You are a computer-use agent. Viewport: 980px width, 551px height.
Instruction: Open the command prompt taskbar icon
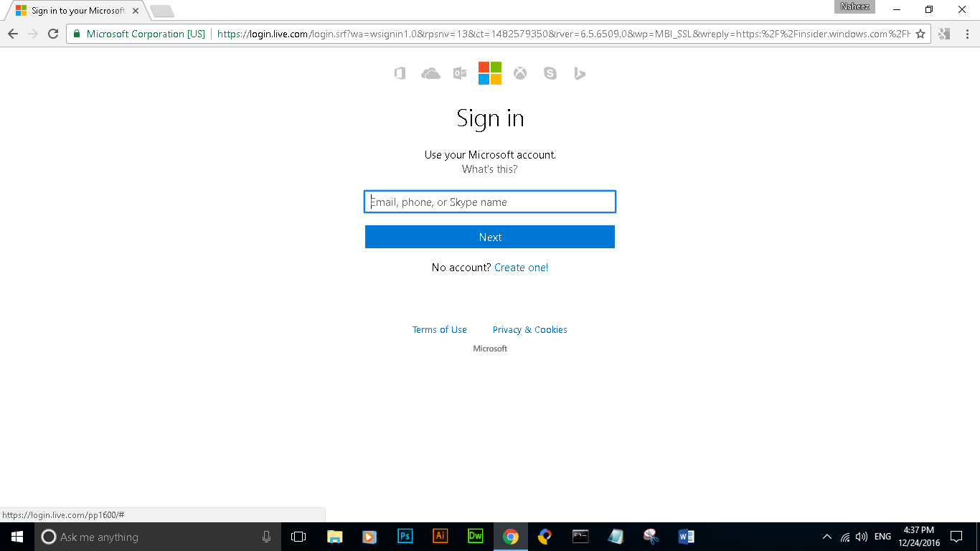[580, 537]
